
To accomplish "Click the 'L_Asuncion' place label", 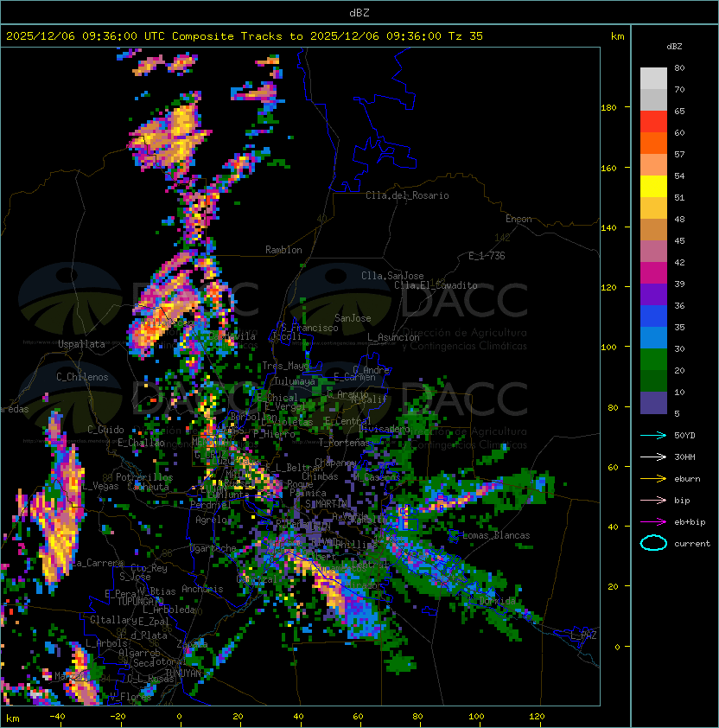I will 393,337.
